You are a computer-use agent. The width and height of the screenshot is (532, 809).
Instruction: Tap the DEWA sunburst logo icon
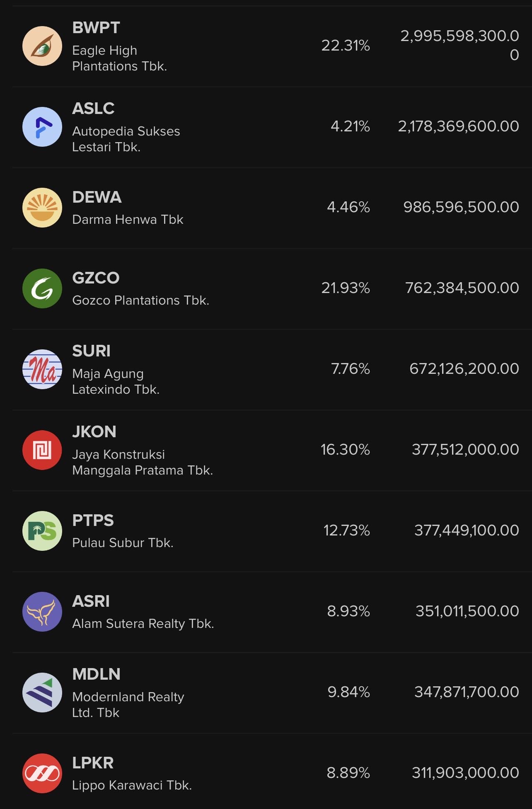[42, 208]
